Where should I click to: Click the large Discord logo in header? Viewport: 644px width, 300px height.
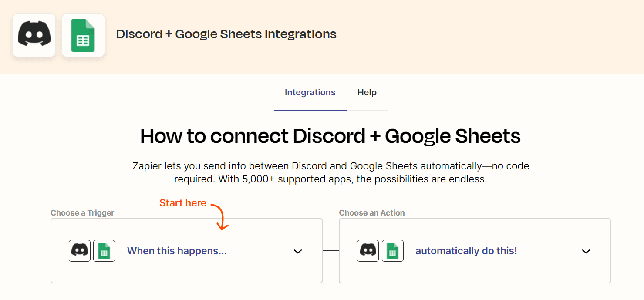point(34,35)
